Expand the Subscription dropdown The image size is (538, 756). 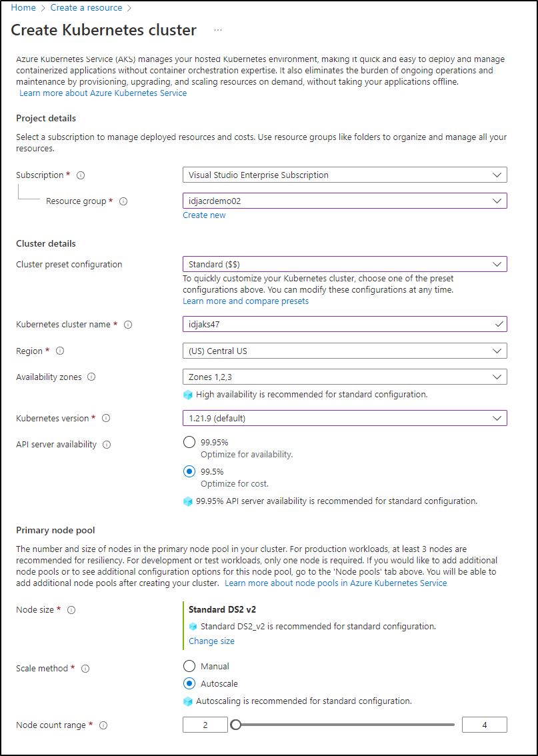click(x=345, y=175)
